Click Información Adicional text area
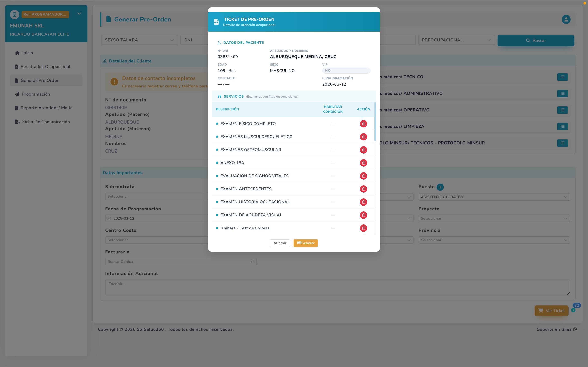This screenshot has height=367, width=588. [337, 287]
